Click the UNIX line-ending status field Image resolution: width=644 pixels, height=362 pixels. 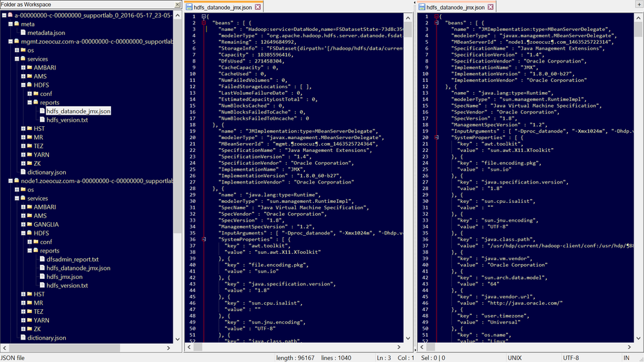point(514,358)
